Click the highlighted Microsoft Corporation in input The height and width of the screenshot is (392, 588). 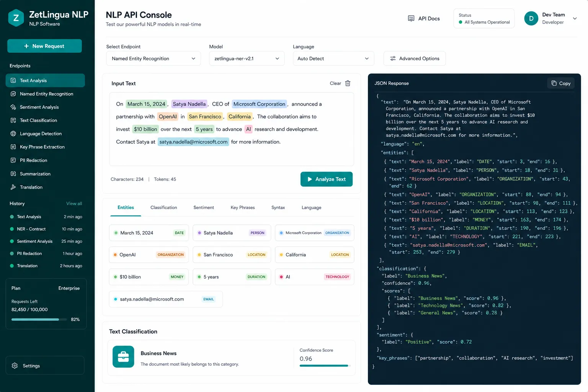[259, 104]
